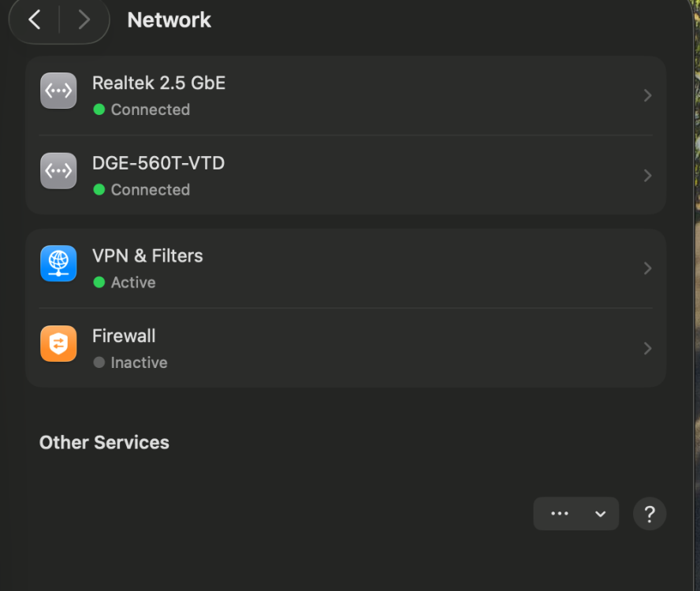Expand the down-chevron beside the three dots
700x591 pixels.
(x=601, y=514)
